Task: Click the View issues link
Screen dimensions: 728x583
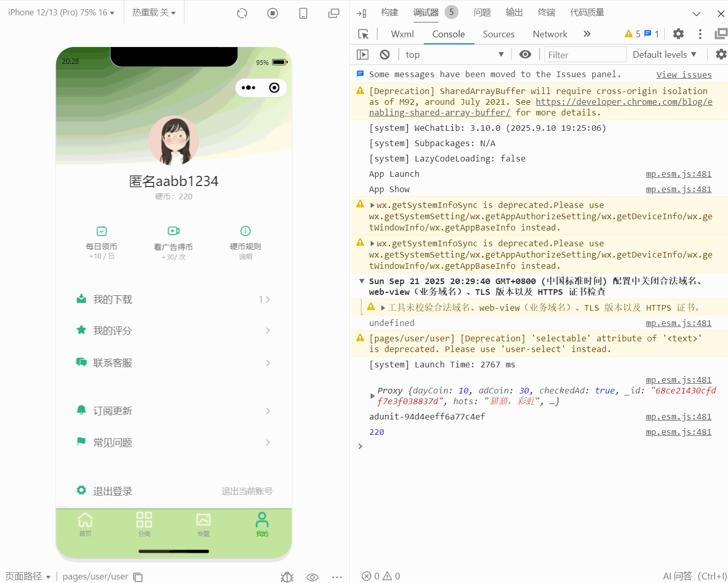Action: pos(684,75)
